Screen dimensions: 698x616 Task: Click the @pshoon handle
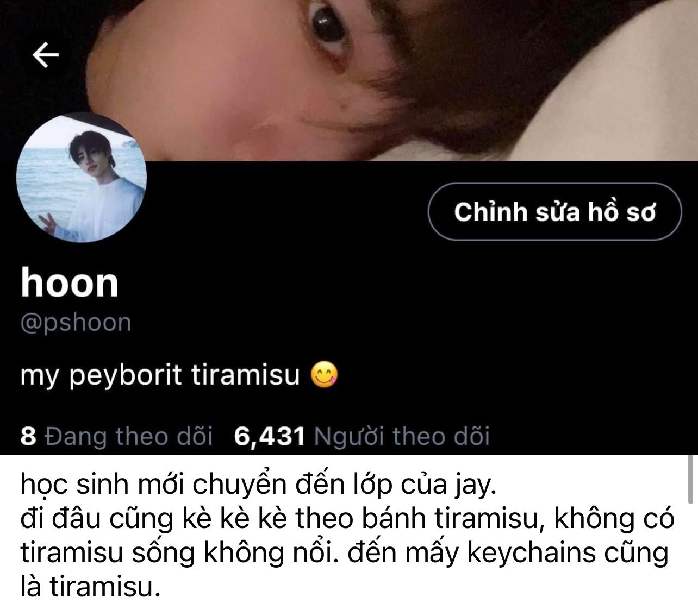[76, 323]
